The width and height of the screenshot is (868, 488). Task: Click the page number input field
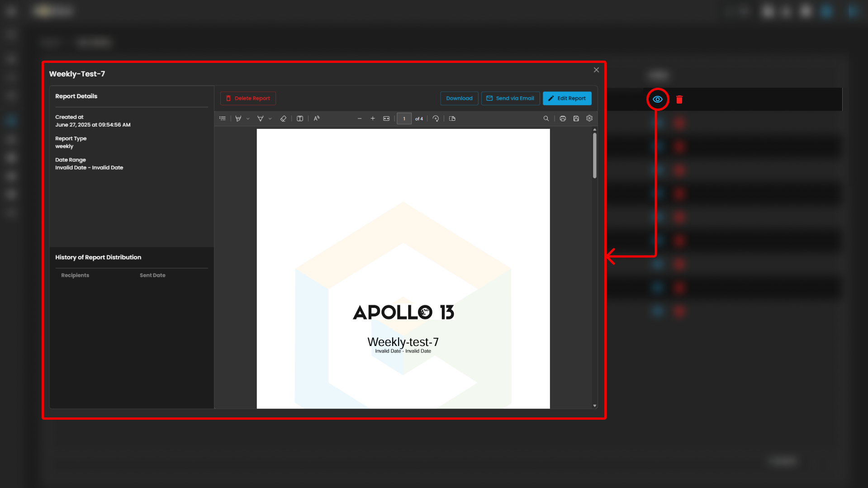click(x=404, y=118)
